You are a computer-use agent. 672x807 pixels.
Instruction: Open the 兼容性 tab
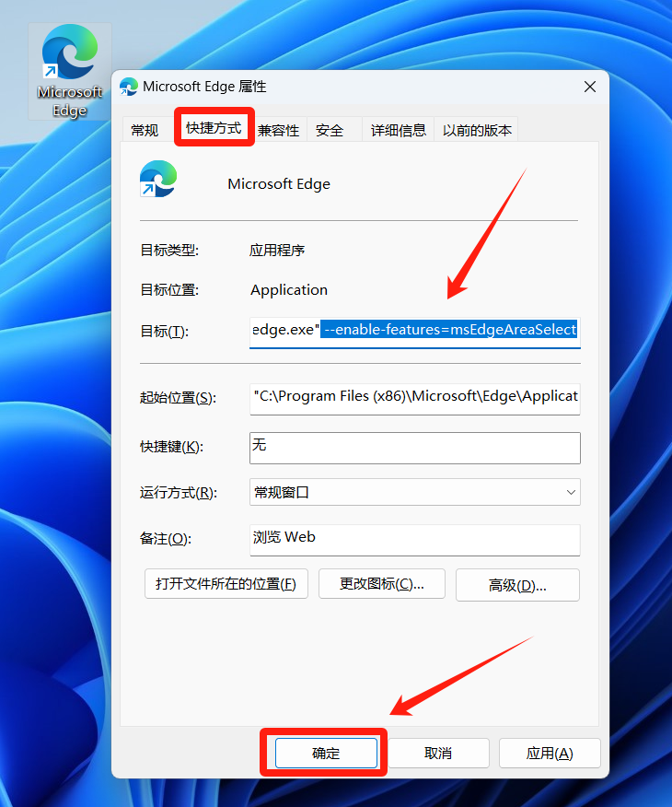[278, 131]
